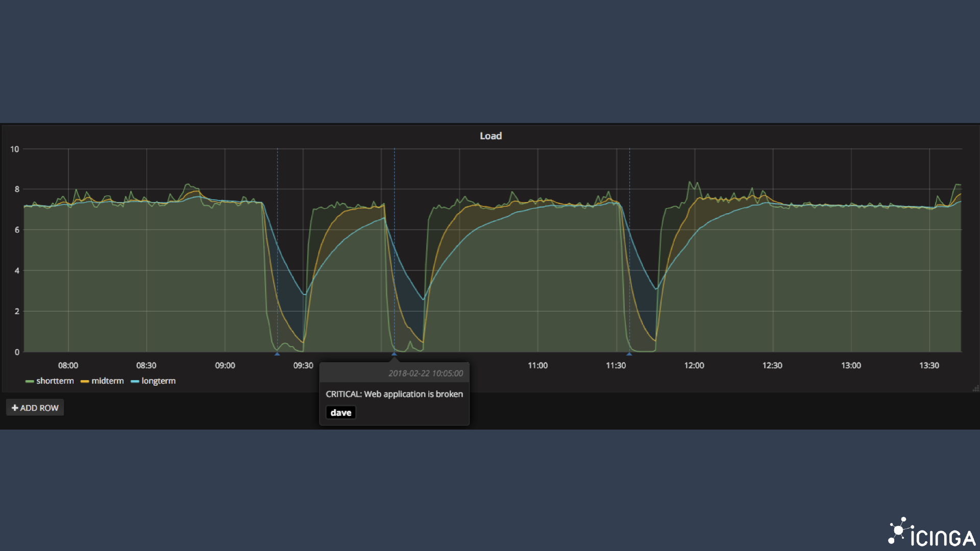The height and width of the screenshot is (551, 980).
Task: Select the dave tag in the annotation tooltip
Action: [x=340, y=412]
